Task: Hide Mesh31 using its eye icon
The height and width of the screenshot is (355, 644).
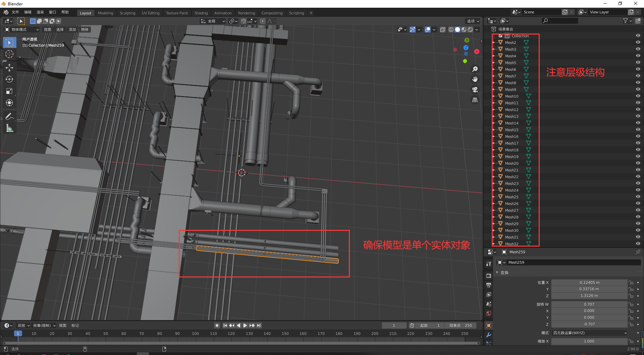Action: (638, 237)
